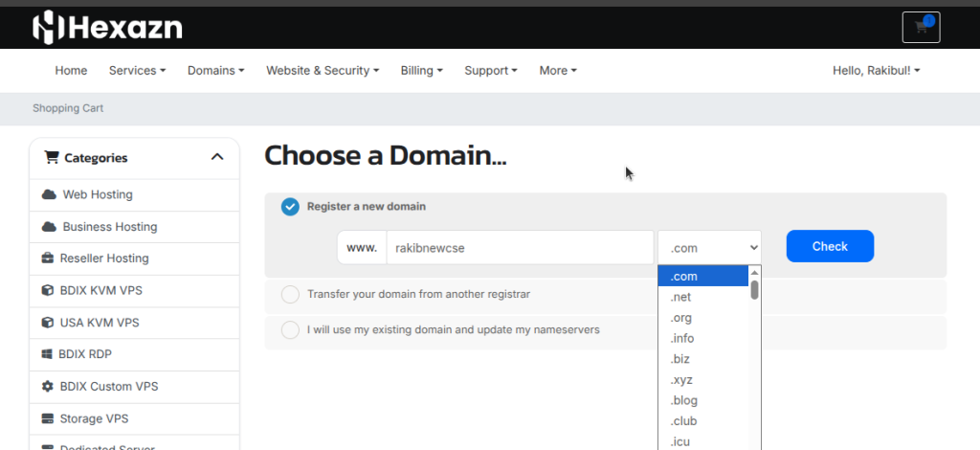Expand the Billing menu
Viewport: 980px width, 450px height.
pos(422,71)
